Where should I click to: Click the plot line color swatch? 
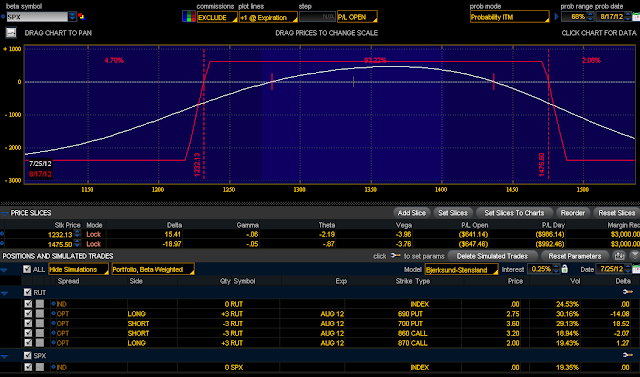pyautogui.click(x=189, y=17)
